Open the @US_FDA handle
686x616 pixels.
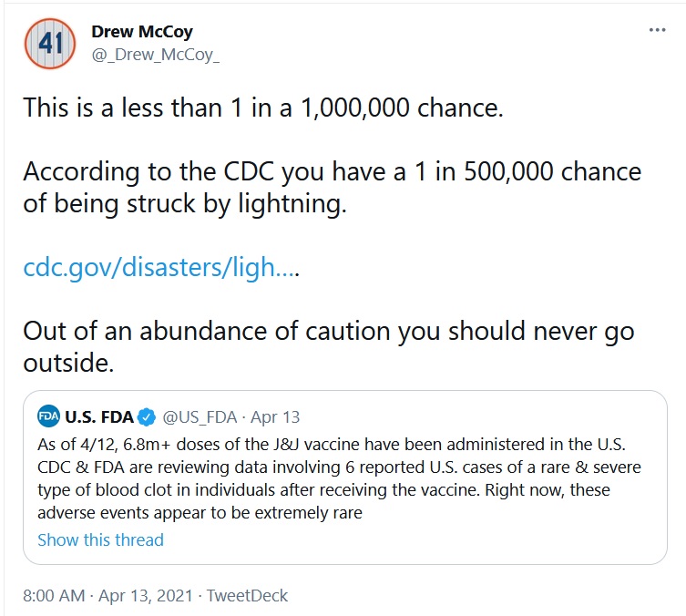(x=200, y=417)
